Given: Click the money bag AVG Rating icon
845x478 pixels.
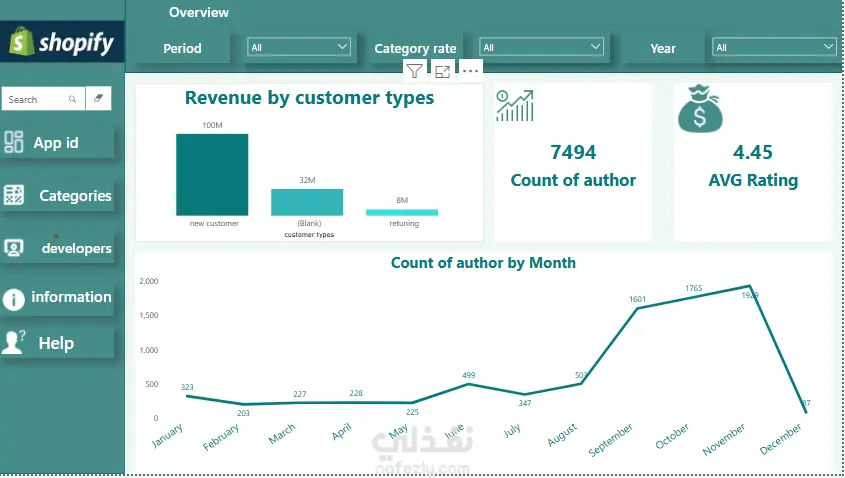Looking at the screenshot, I should (700, 109).
